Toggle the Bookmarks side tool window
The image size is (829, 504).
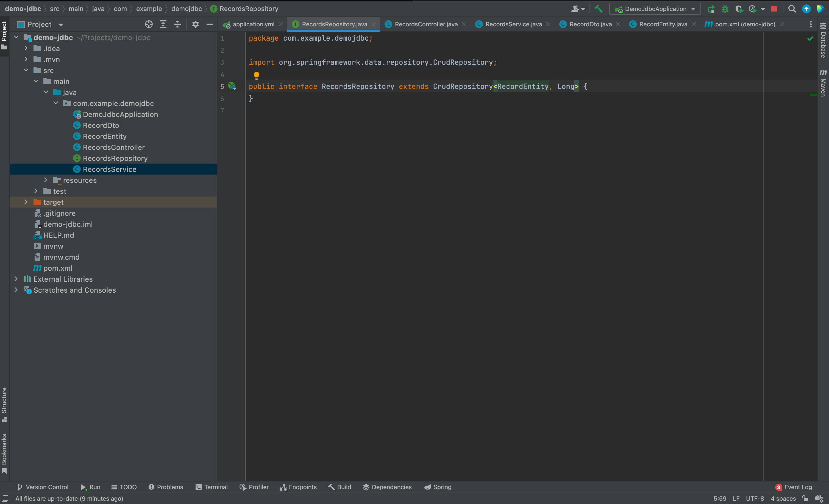point(4,454)
